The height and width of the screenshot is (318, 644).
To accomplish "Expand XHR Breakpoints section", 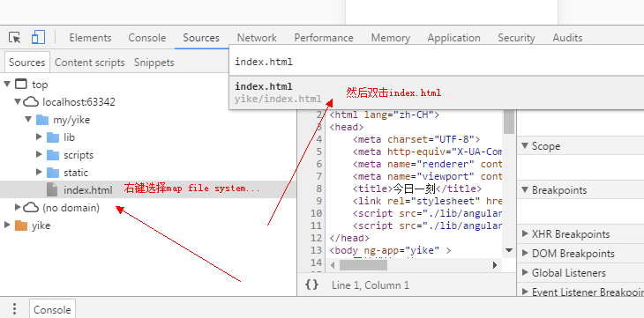I will pos(525,234).
